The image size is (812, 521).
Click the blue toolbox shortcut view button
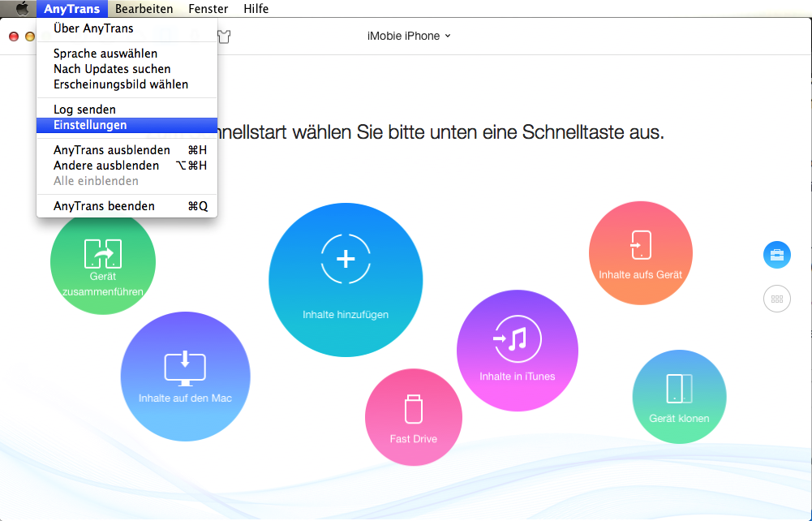coord(777,255)
